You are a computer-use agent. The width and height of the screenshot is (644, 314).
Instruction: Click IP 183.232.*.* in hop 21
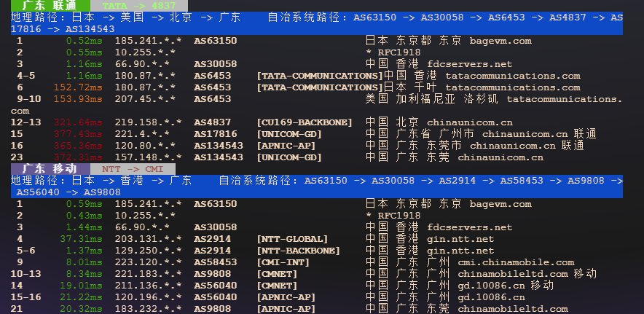(x=149, y=309)
